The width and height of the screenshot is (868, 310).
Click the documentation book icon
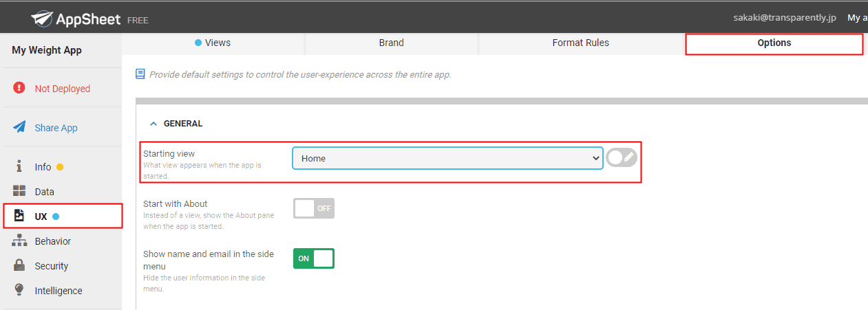(140, 74)
